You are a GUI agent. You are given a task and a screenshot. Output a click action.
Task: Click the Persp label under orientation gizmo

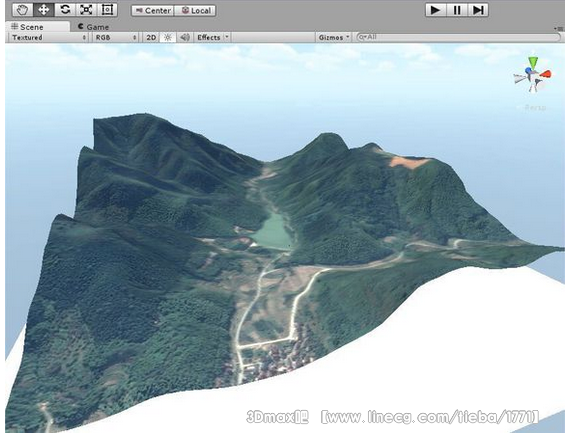535,108
